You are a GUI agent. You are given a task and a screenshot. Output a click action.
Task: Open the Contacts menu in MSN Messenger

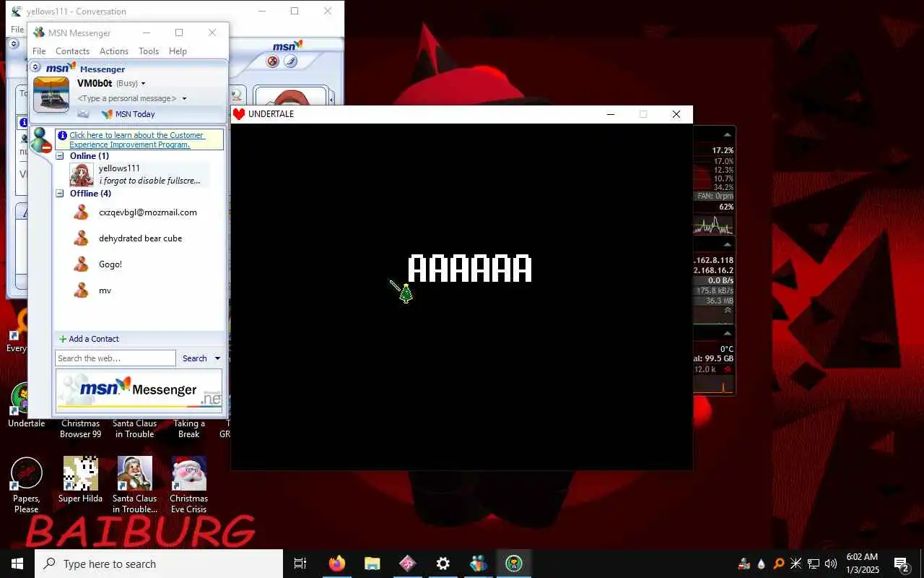(x=72, y=51)
